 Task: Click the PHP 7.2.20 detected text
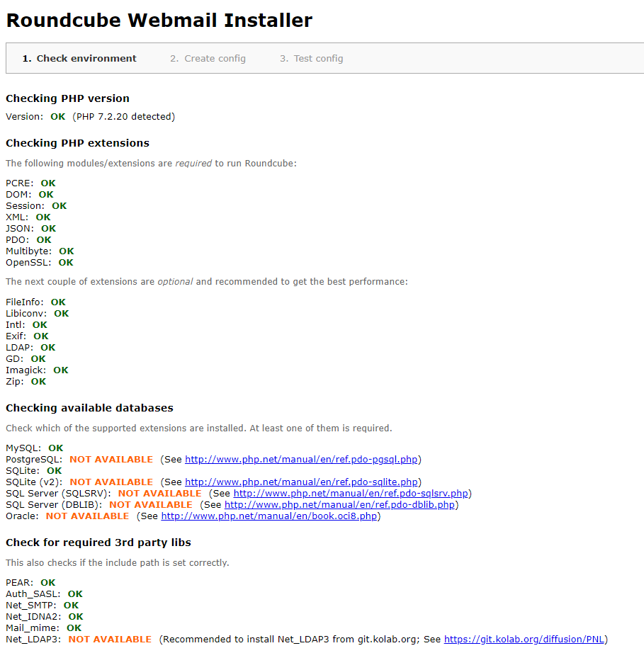click(x=124, y=117)
